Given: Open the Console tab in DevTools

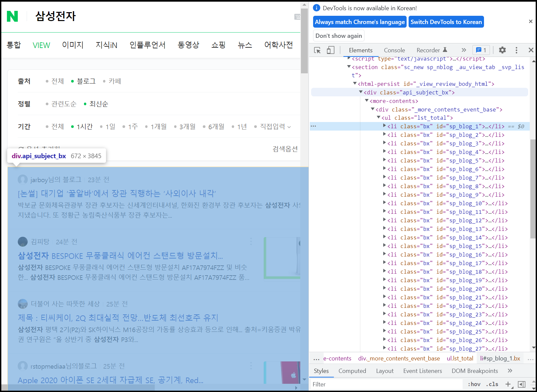Looking at the screenshot, I should pyautogui.click(x=394, y=50).
